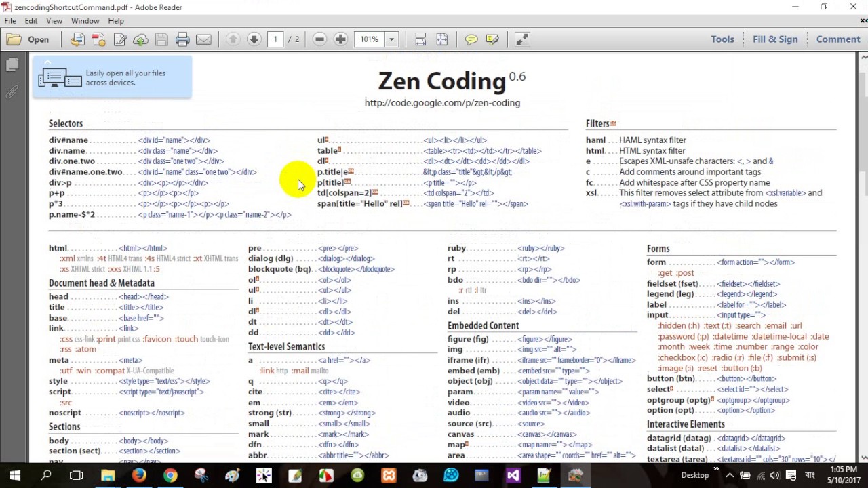Click the taskbar search icon
The height and width of the screenshot is (488, 868).
click(x=46, y=476)
